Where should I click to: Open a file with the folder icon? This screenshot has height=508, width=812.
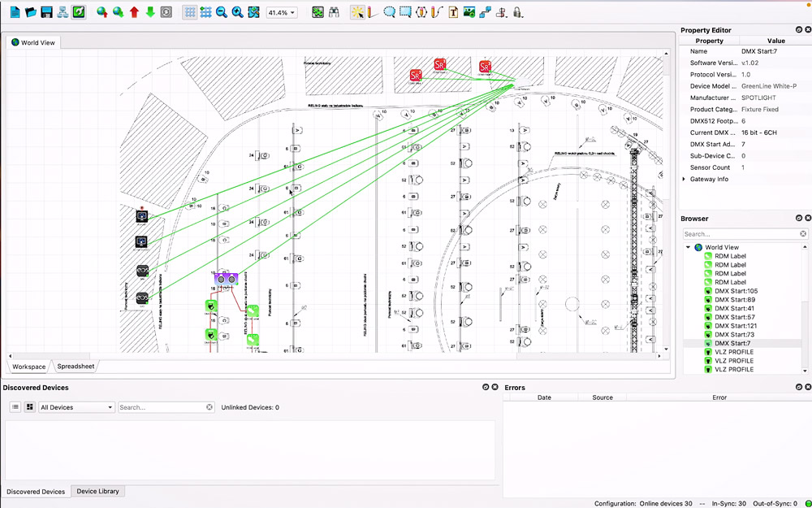coord(31,12)
